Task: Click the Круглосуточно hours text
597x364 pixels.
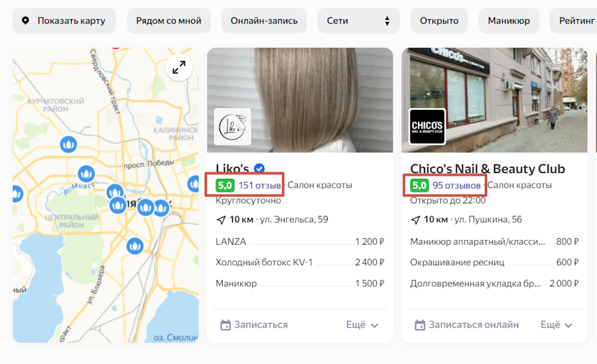Action: point(248,201)
